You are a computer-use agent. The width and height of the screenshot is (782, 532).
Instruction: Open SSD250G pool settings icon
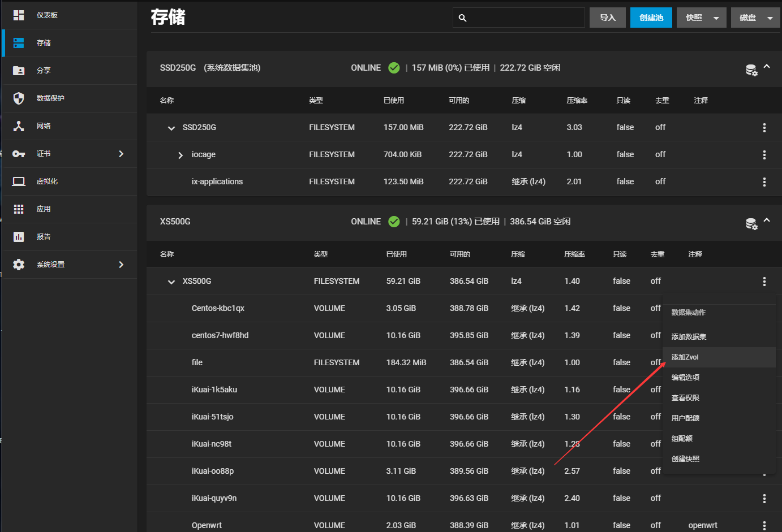point(751,70)
